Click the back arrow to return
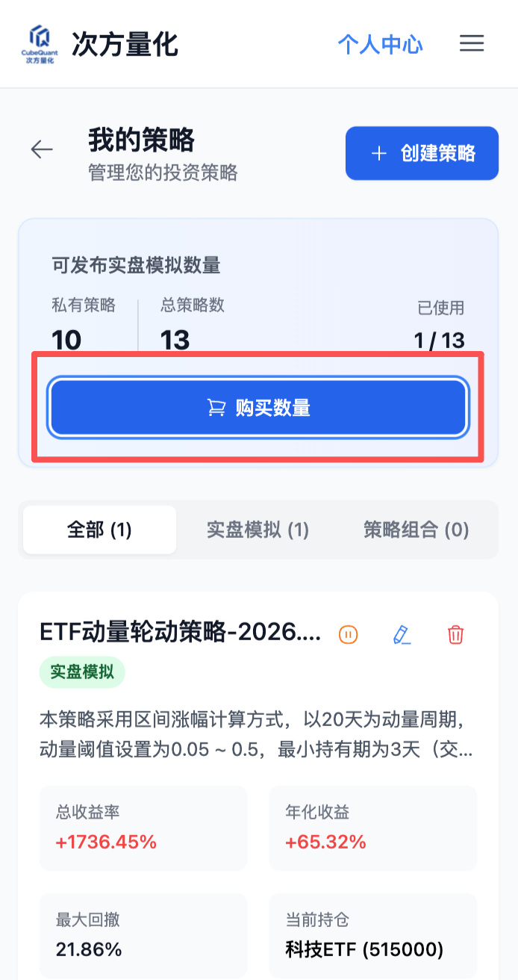This screenshot has height=980, width=518. [42, 149]
